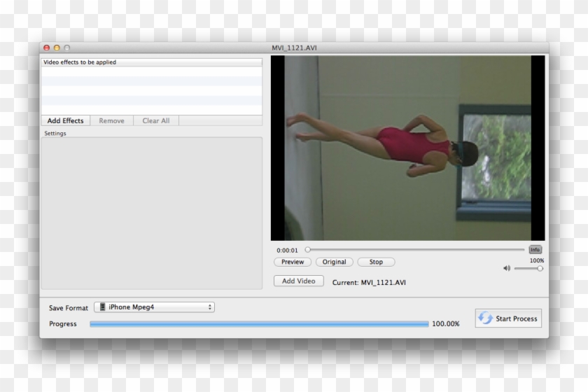Click the volume slider handle
The width and height of the screenshot is (588, 392).
[540, 268]
